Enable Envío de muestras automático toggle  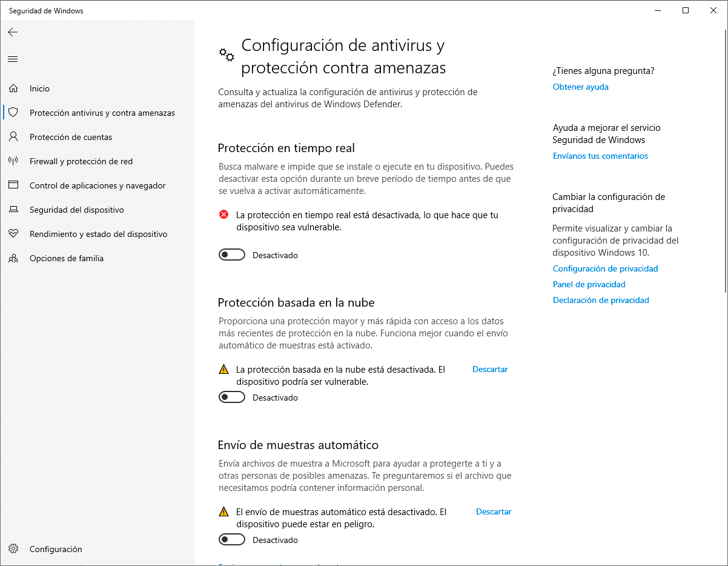coord(232,540)
